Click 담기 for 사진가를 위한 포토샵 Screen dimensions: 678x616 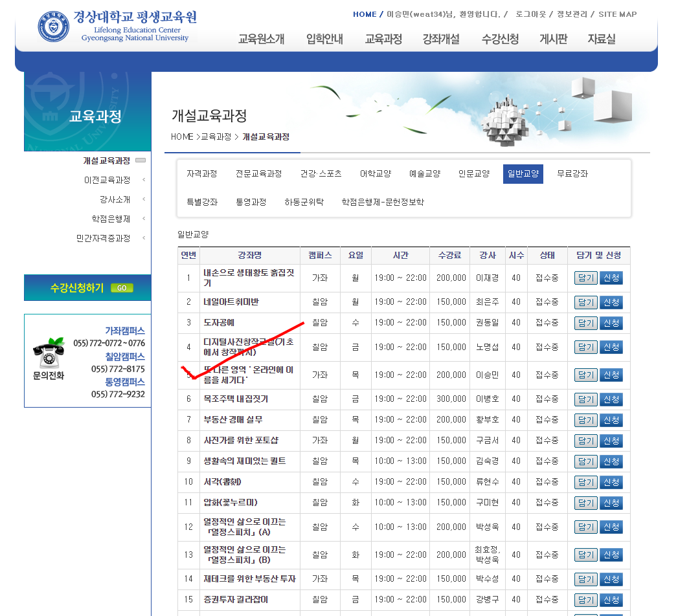(x=586, y=441)
